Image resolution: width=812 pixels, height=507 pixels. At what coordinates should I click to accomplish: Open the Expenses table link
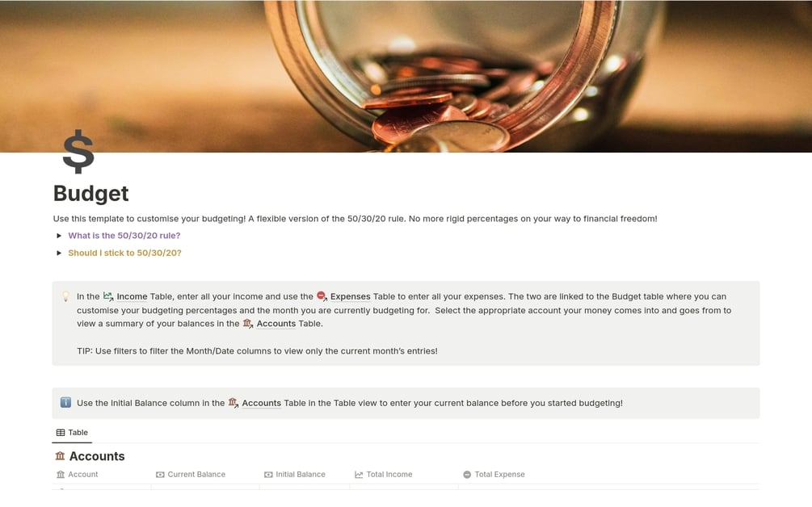pos(350,296)
